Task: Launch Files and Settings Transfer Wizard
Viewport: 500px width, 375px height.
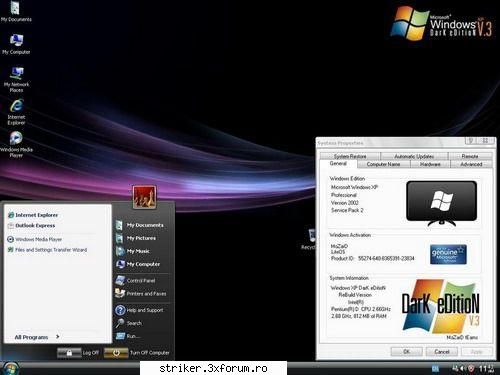Action: point(47,250)
